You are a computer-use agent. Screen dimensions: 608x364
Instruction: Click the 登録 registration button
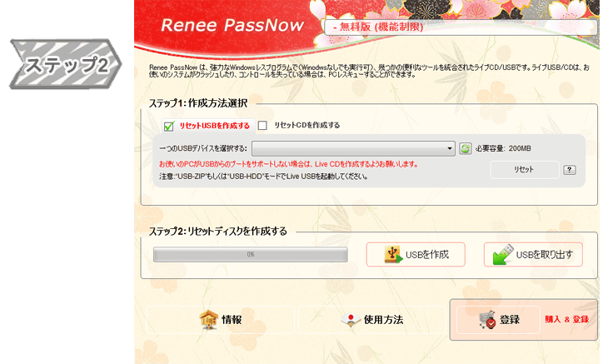[x=498, y=320]
